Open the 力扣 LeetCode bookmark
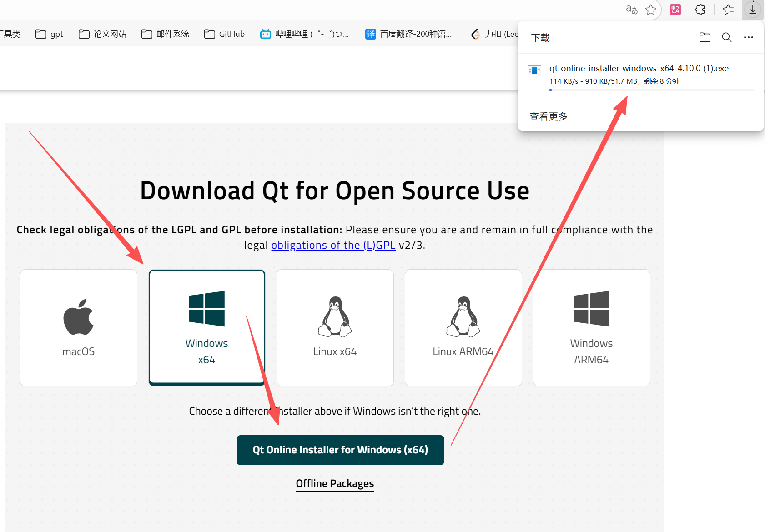 click(x=494, y=34)
